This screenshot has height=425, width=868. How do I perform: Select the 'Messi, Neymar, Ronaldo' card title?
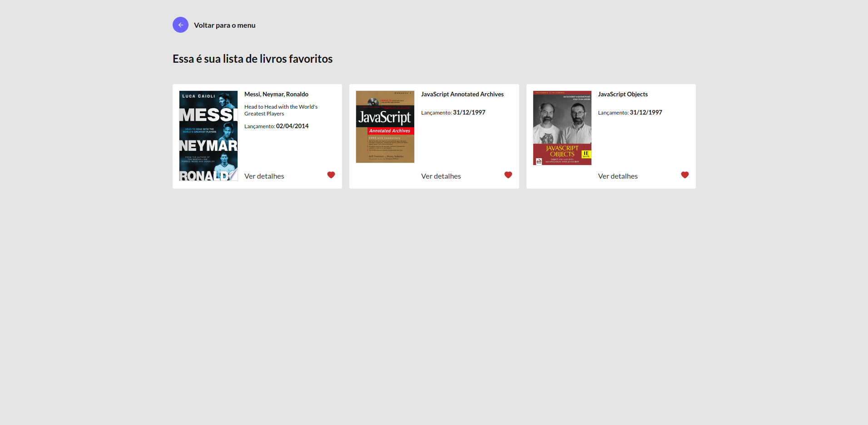click(x=276, y=94)
